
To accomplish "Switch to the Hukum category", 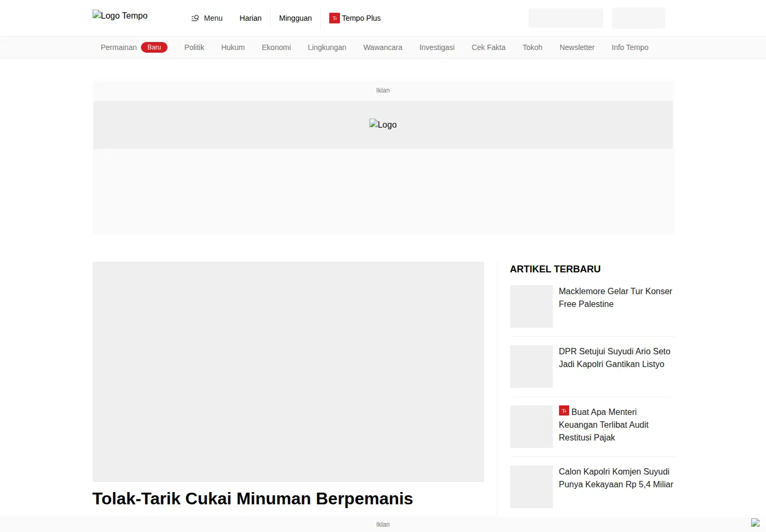I will pyautogui.click(x=233, y=47).
